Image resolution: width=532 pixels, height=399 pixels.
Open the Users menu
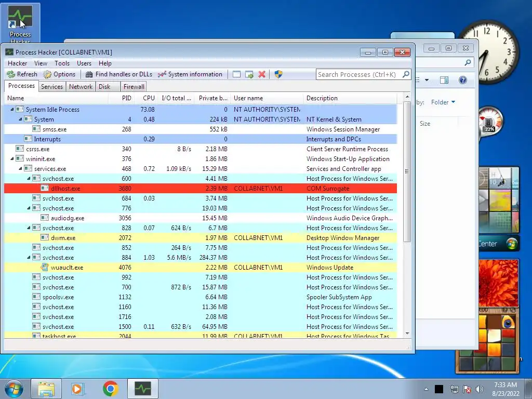(x=84, y=63)
